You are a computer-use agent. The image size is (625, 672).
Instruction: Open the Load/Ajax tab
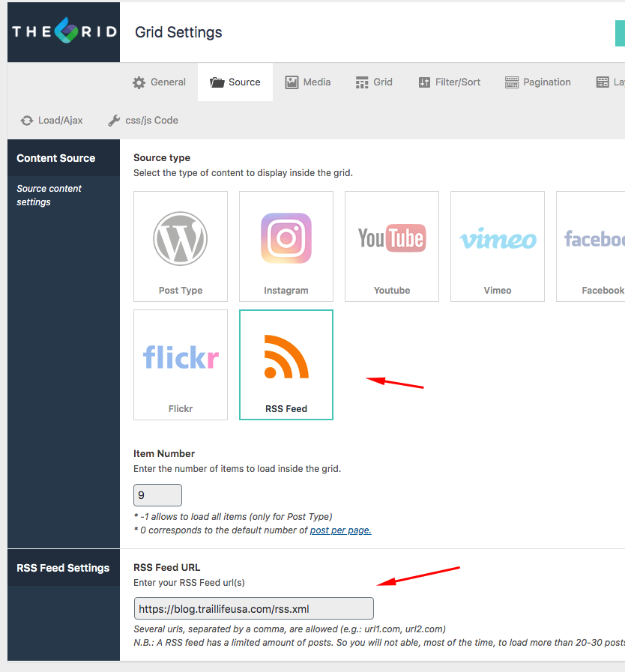click(x=52, y=121)
